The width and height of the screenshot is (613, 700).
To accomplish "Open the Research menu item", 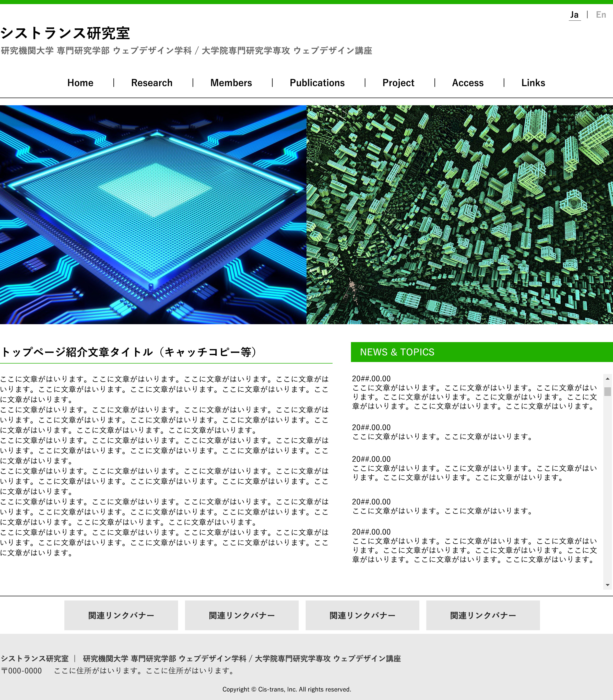I will 152,83.
